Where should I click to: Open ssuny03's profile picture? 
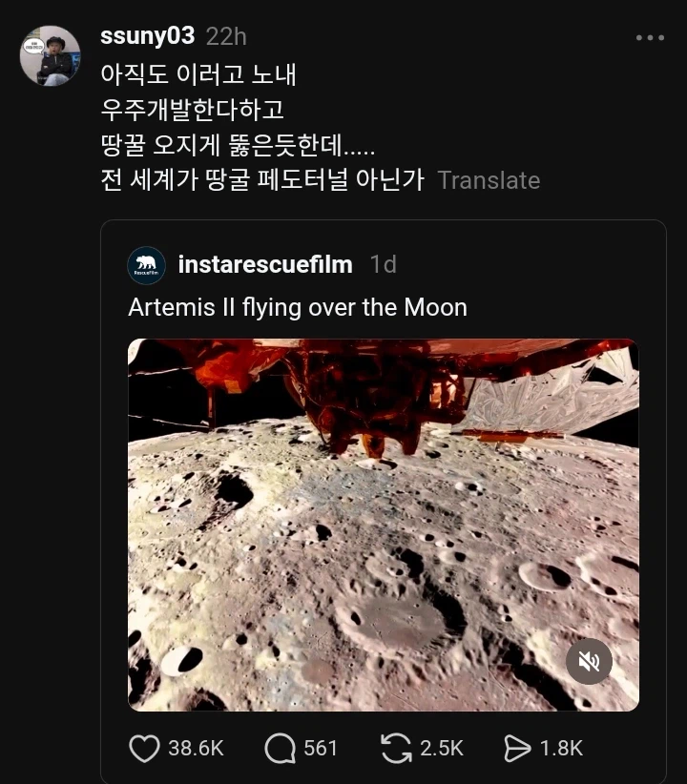(x=50, y=55)
